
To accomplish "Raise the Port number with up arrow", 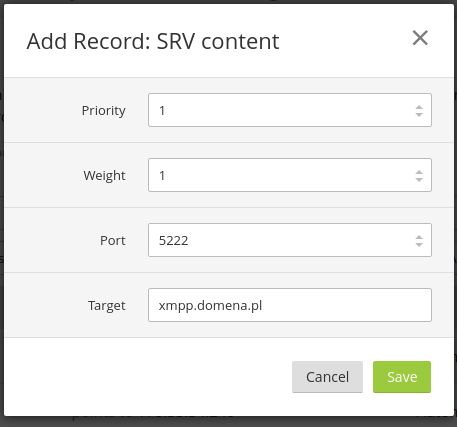I will 419,237.
